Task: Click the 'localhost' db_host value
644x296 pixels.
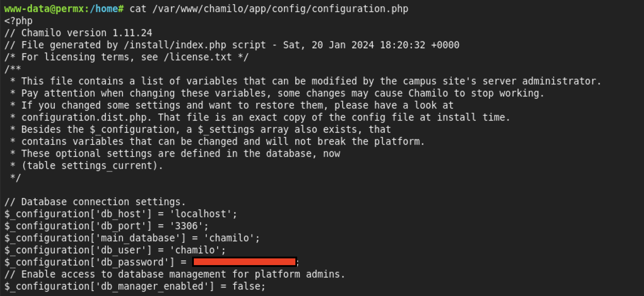Action: [x=201, y=214]
